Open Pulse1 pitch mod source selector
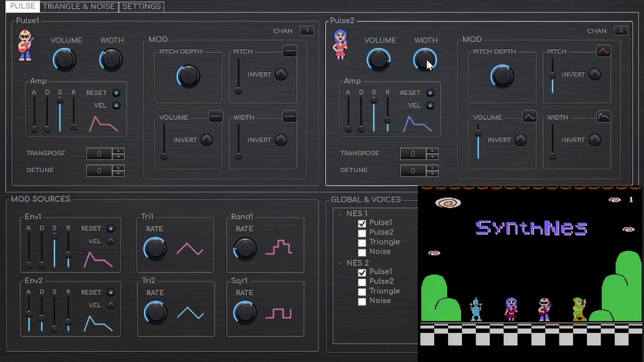Viewport: 644px width, 362px height. (x=289, y=51)
